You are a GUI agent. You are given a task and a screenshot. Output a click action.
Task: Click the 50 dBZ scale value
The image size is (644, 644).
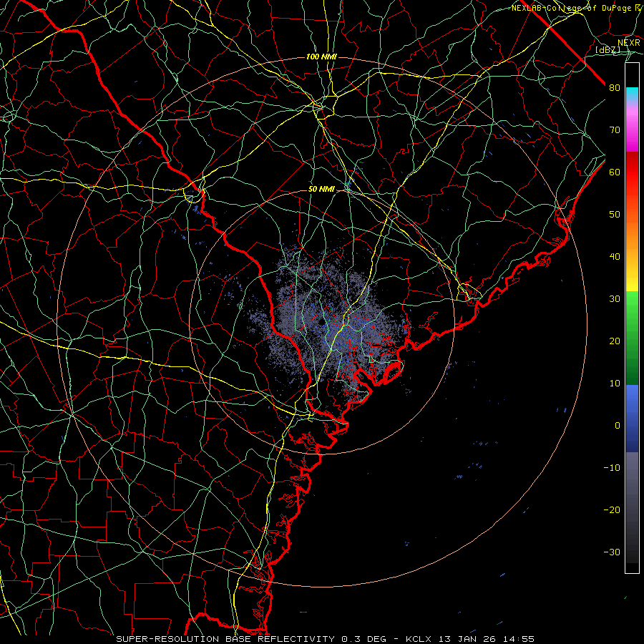pos(615,215)
